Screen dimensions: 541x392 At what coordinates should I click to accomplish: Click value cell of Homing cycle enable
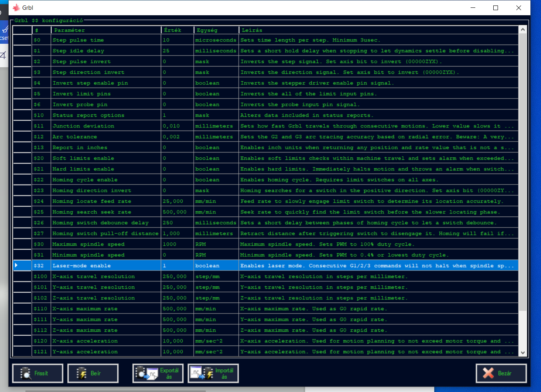point(178,180)
